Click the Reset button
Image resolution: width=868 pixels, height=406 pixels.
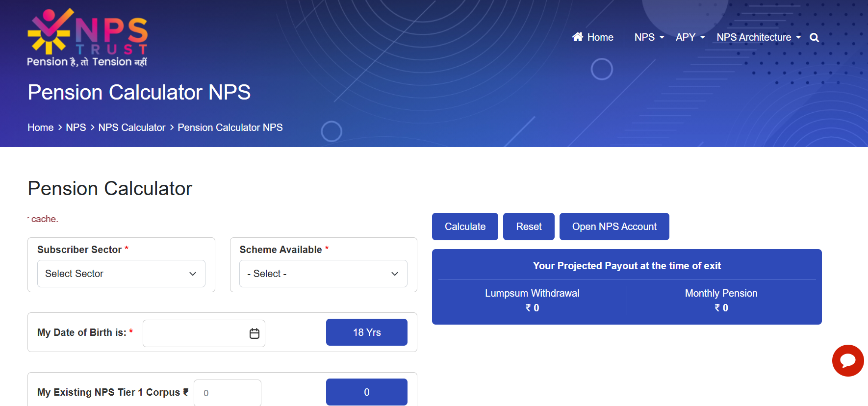point(529,227)
